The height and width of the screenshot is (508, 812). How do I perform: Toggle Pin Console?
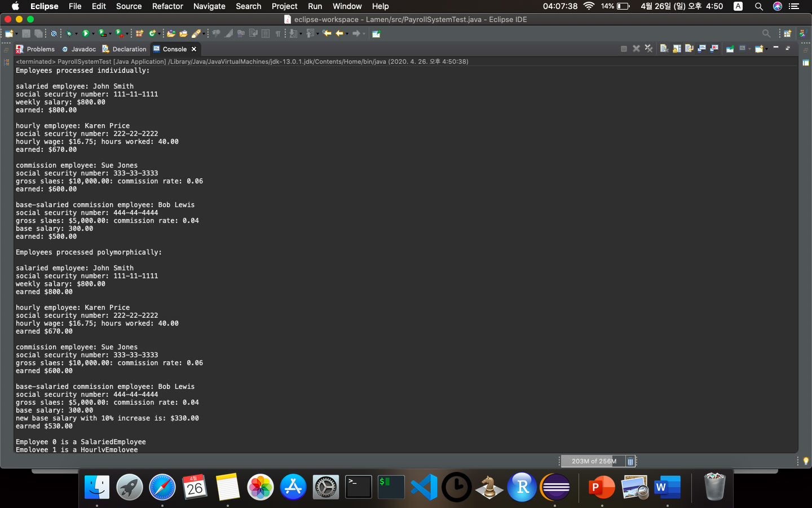click(730, 49)
